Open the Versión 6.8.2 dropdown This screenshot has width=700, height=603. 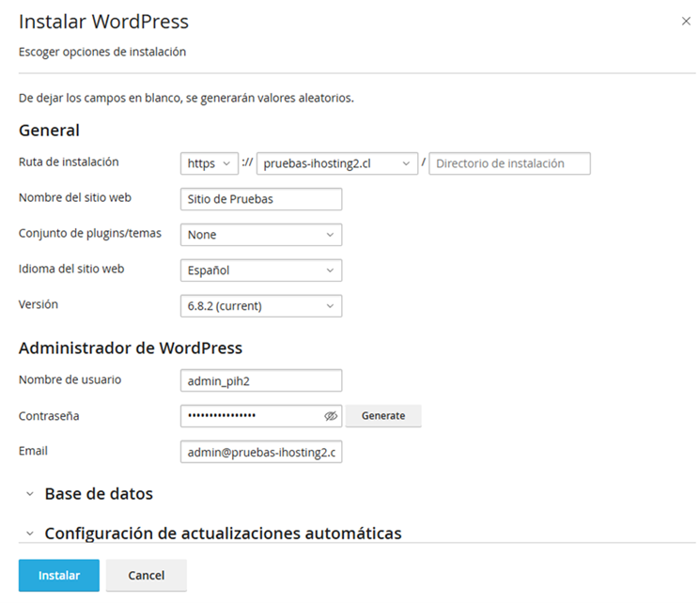[261, 306]
